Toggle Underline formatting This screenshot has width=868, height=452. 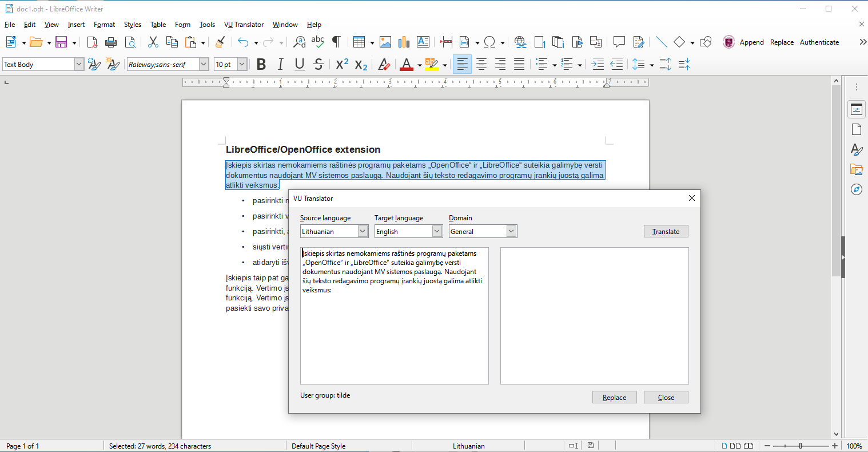(x=300, y=64)
